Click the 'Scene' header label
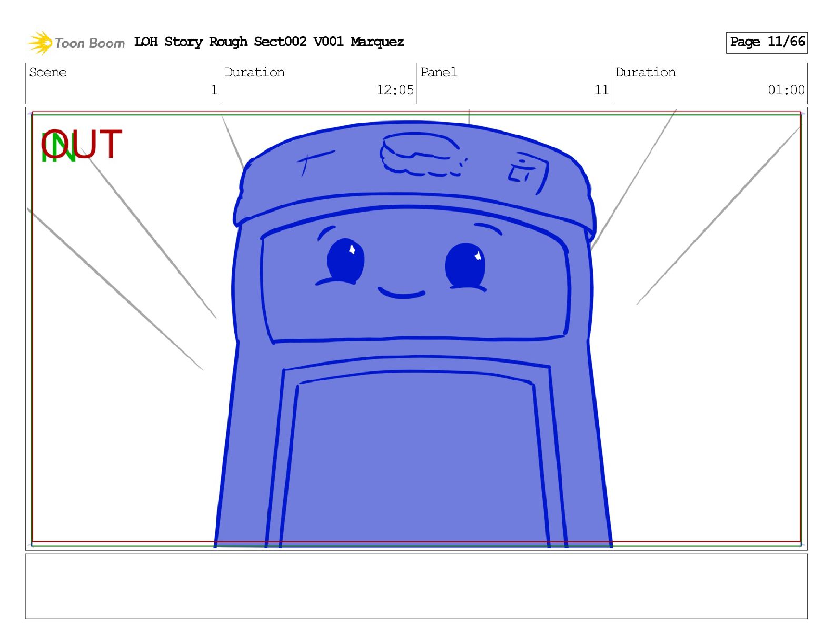 pos(48,72)
